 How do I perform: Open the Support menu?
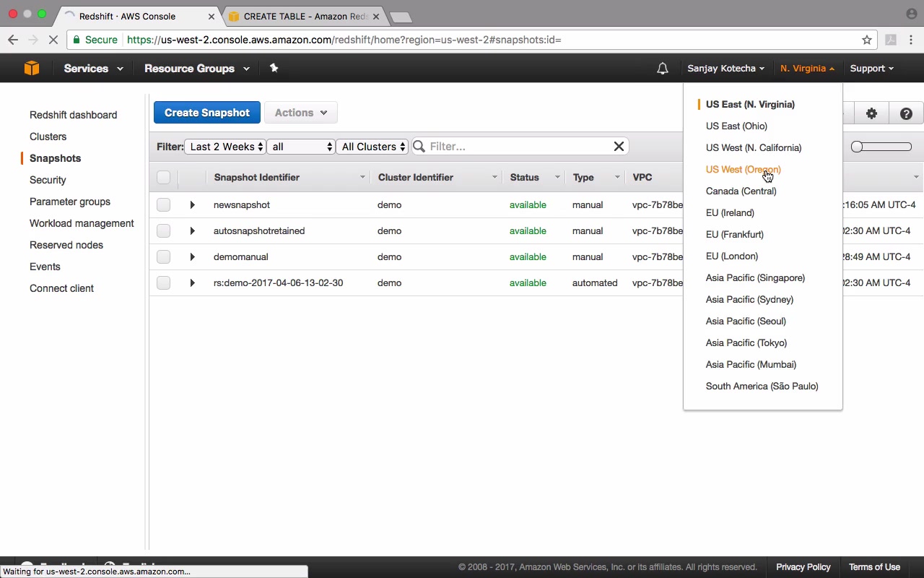coord(871,69)
